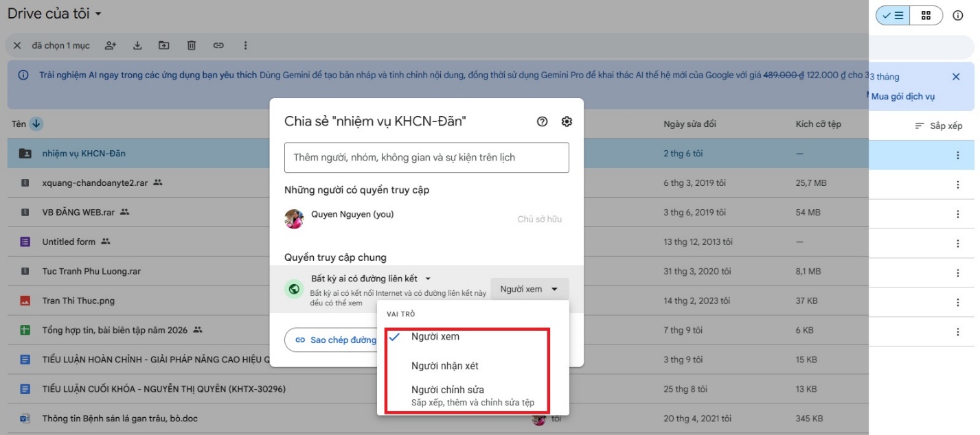Screen dimensions: 980x435
Task: Clear the selection with the X icon
Action: click(17, 45)
